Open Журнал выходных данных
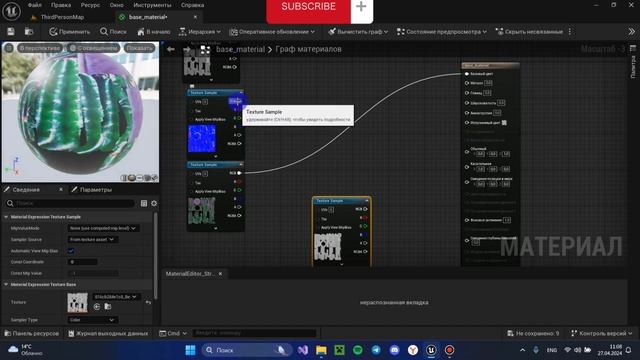Image resolution: width=640 pixels, height=360 pixels. [x=108, y=333]
